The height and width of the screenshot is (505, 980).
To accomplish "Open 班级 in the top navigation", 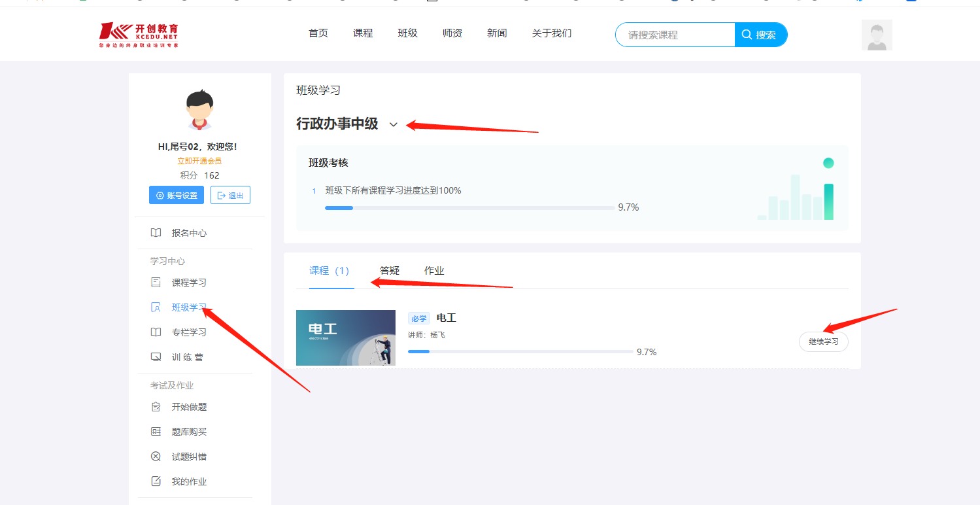I will tap(407, 33).
